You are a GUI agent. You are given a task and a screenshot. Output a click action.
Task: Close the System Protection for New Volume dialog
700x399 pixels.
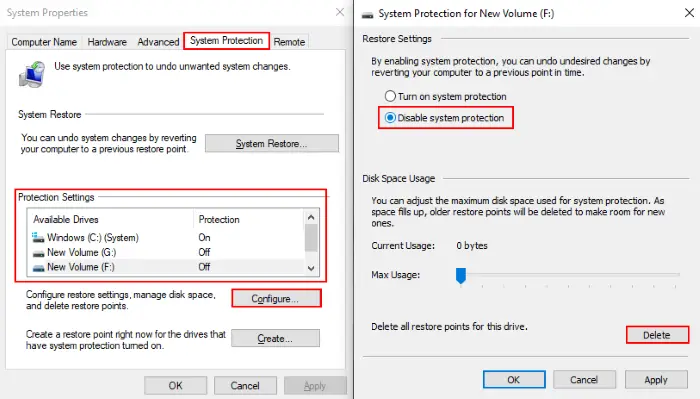689,13
